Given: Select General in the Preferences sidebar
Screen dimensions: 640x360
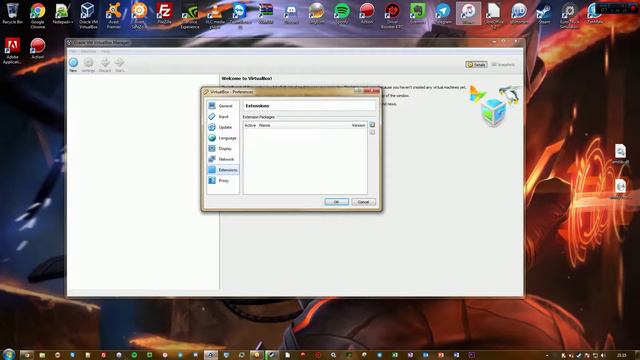Looking at the screenshot, I should 222,106.
